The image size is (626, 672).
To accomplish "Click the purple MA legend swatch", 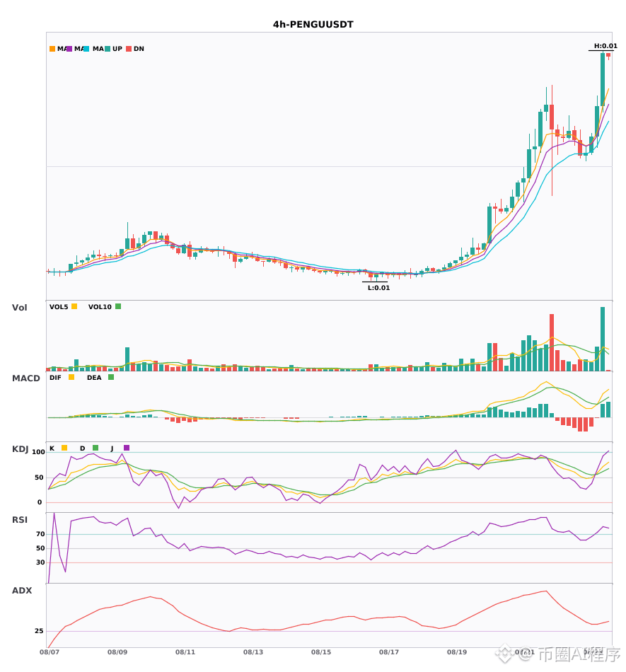I will (69, 49).
